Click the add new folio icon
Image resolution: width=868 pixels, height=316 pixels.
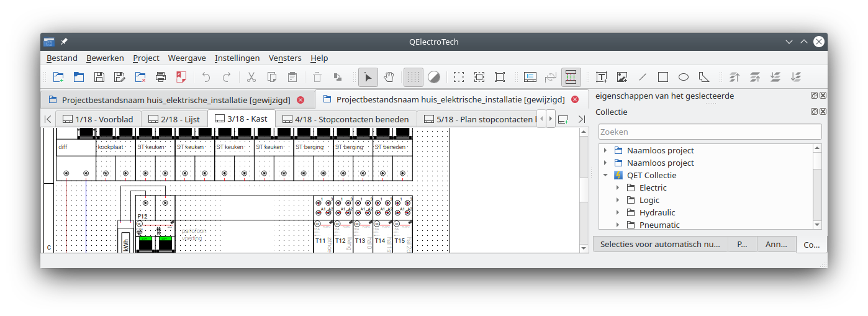point(563,119)
